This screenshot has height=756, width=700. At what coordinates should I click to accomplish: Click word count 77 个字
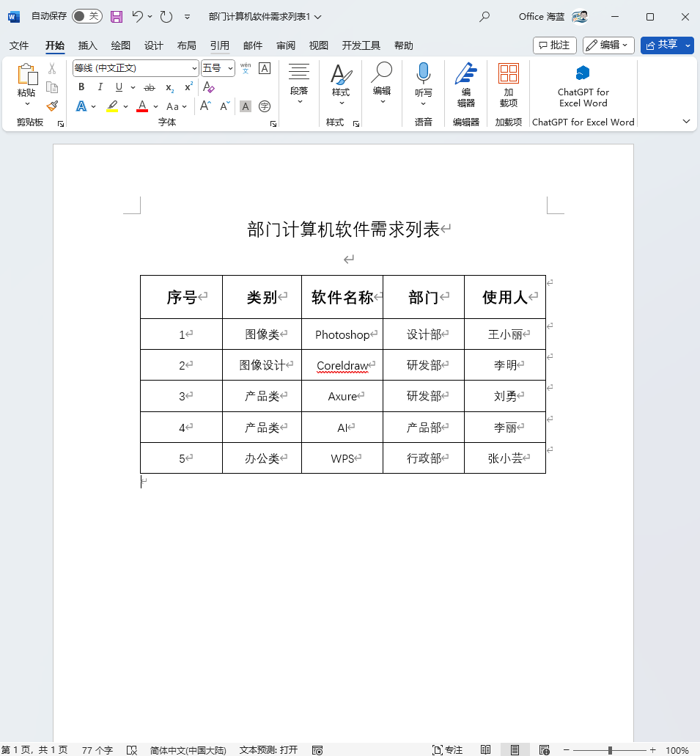coord(97,749)
